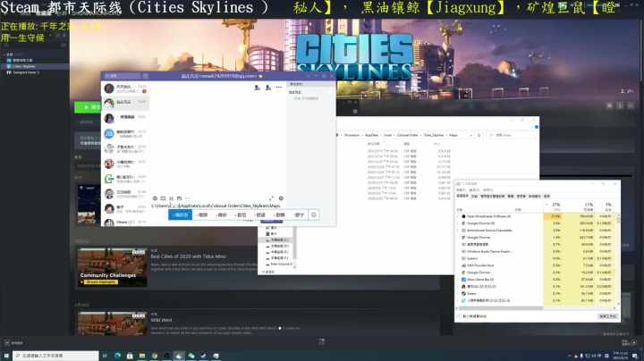Click the QQ path text input area
Image resolution: width=644 pixels, height=361 pixels.
[x=216, y=206]
